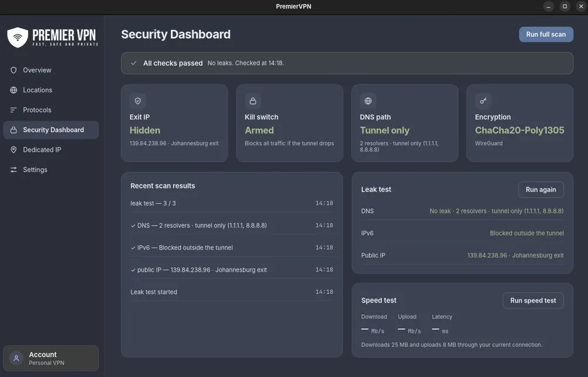588x377 pixels.
Task: Click 'Leak test started' log row
Action: click(232, 292)
